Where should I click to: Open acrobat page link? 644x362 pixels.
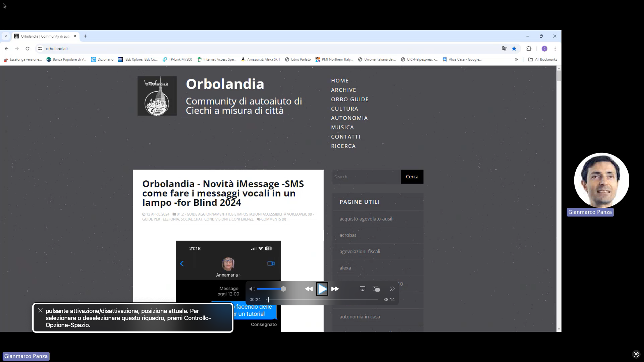[x=347, y=235]
